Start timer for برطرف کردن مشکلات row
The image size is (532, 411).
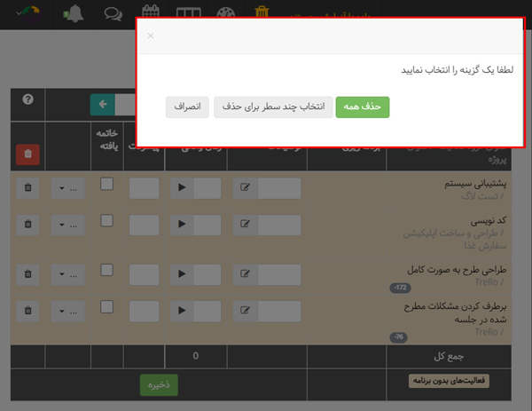tap(182, 311)
